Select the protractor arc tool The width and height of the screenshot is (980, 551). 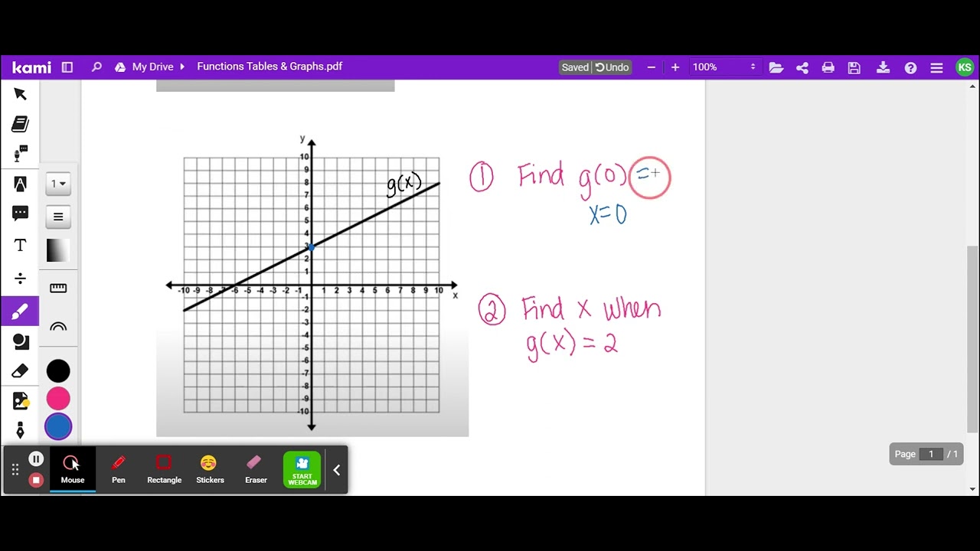[58, 327]
